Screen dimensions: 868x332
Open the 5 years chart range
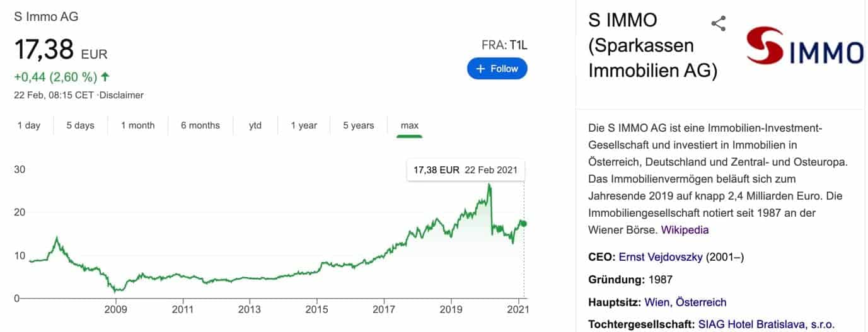(359, 125)
